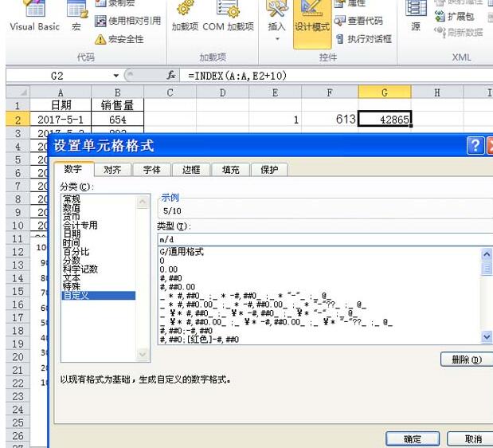Select 百分比 category
The image size is (493, 448).
pos(76,252)
